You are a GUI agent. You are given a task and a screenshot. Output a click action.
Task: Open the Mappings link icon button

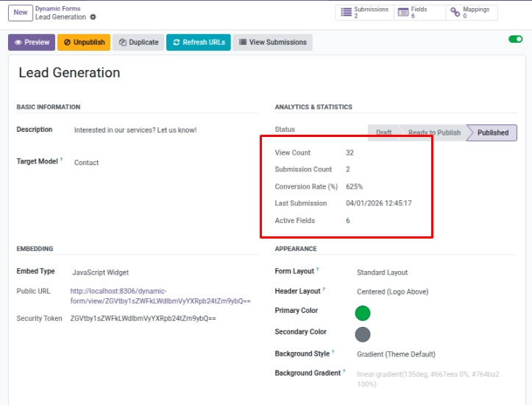(x=455, y=13)
